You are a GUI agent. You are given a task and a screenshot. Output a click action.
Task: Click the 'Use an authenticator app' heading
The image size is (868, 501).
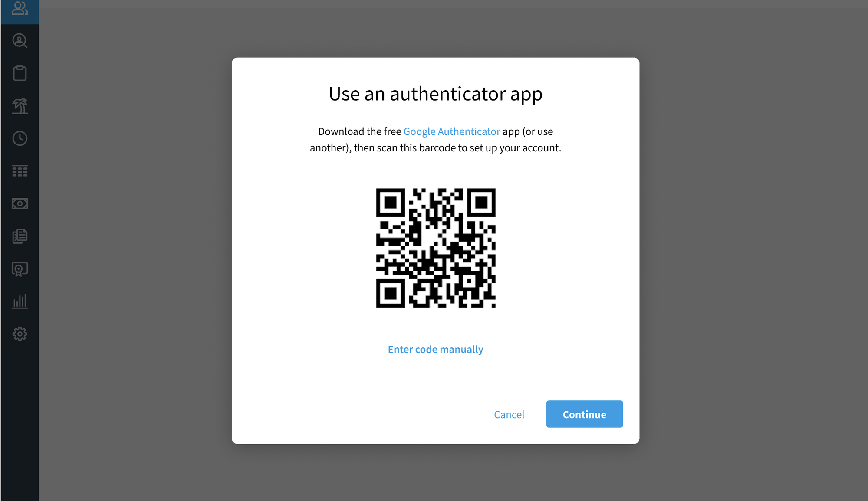point(435,94)
